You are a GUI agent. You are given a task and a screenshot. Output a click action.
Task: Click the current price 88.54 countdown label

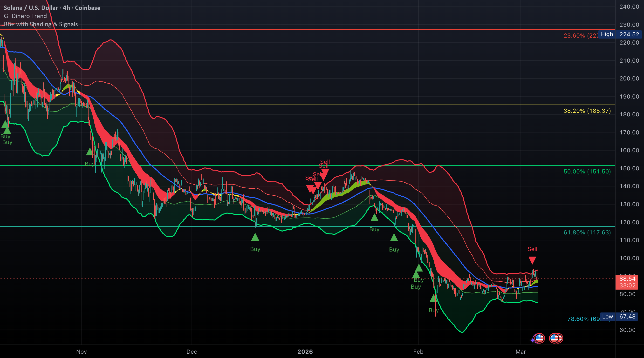[x=627, y=282]
